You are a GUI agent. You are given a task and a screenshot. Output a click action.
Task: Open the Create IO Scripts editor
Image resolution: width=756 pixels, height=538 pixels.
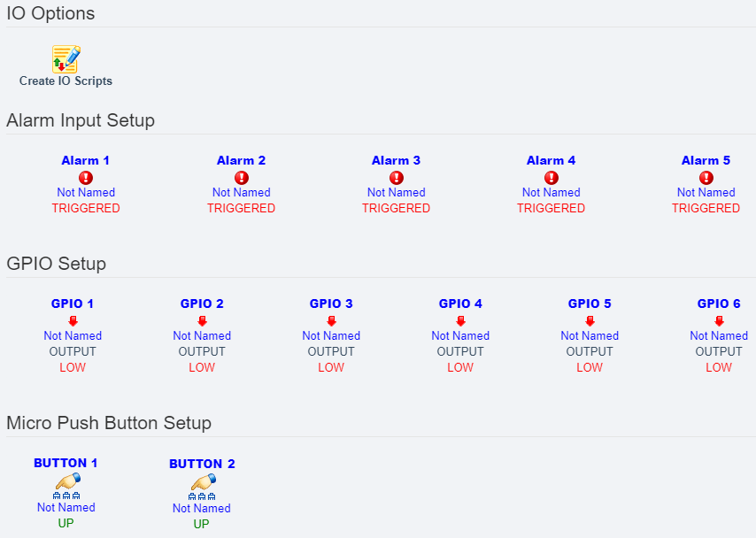tap(66, 58)
